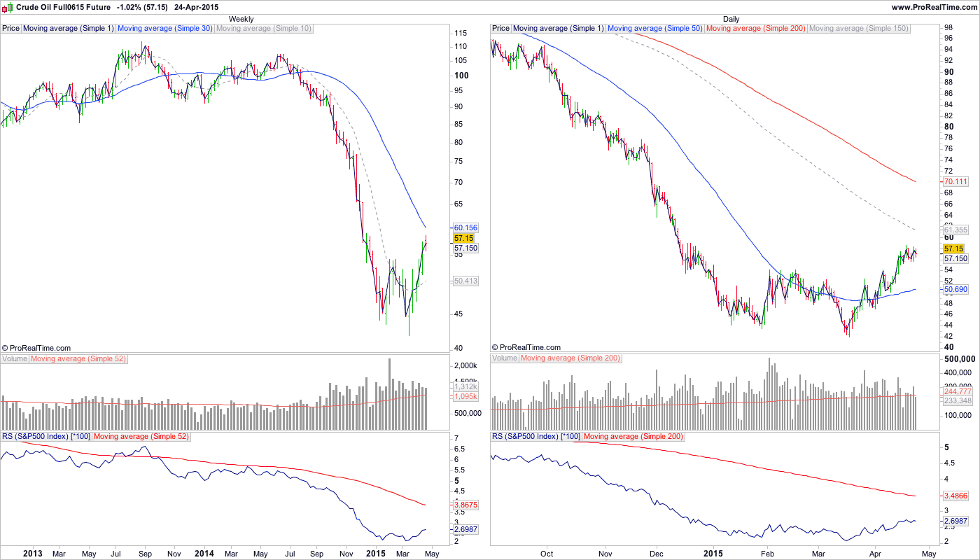Screen dimensions: 980x560
Task: Select daily Moving average (Simple 200) label
Action: click(756, 29)
